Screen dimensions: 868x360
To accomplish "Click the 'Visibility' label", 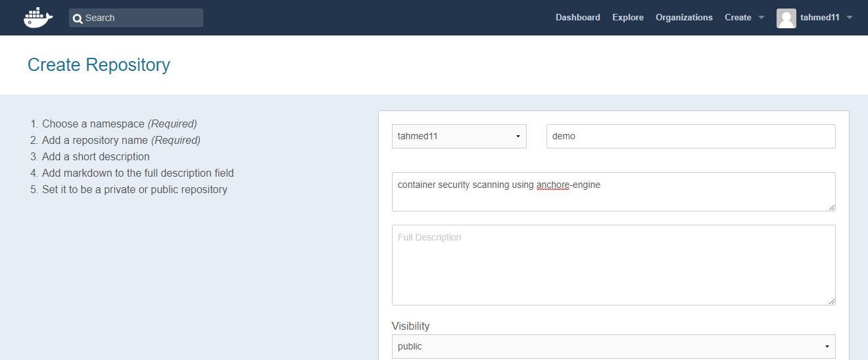I will point(410,326).
